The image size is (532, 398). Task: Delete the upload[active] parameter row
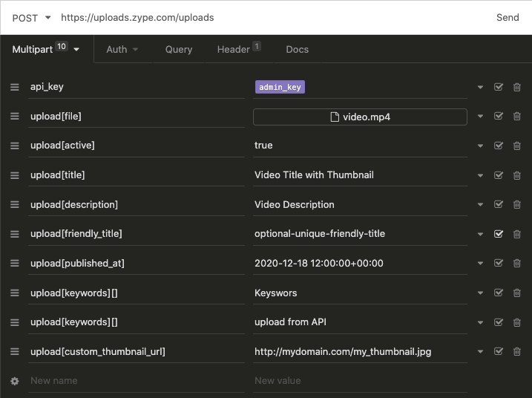[x=516, y=146]
